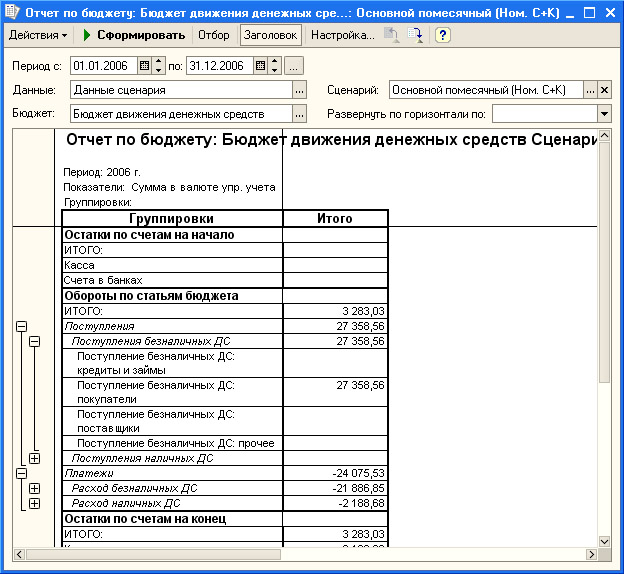The height and width of the screenshot is (574, 624).
Task: Open period selection ellipsis button
Action: pos(293,66)
